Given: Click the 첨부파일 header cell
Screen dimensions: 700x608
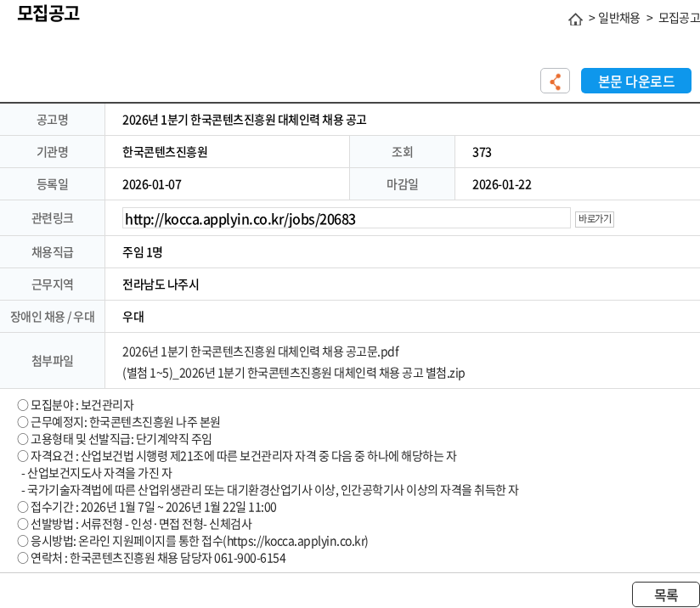Looking at the screenshot, I should click(x=52, y=361).
